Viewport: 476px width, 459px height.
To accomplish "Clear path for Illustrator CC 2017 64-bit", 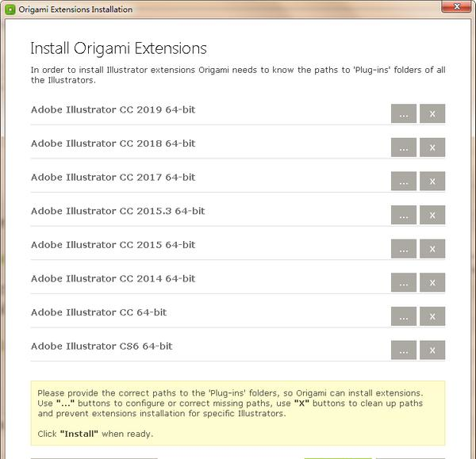I will (x=432, y=181).
